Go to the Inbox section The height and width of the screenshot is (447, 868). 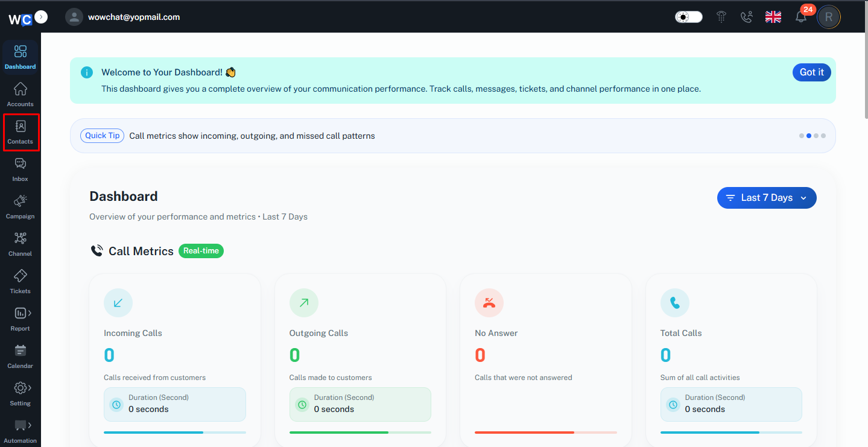tap(21, 170)
